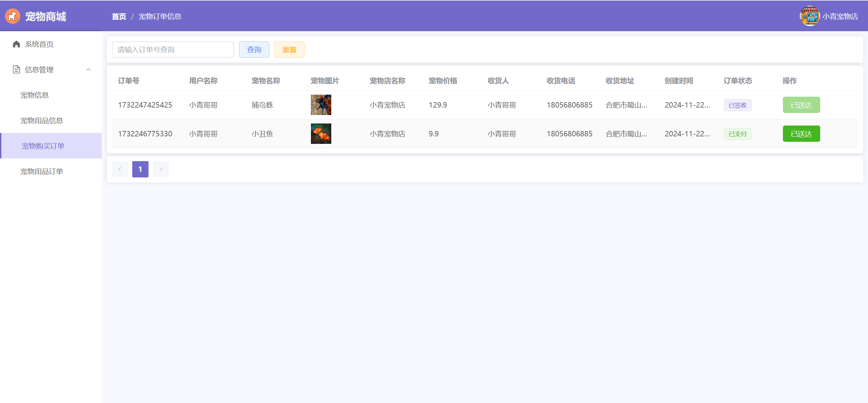Select 宠物购买订单 in sidebar
The height and width of the screenshot is (403, 868).
(x=43, y=146)
